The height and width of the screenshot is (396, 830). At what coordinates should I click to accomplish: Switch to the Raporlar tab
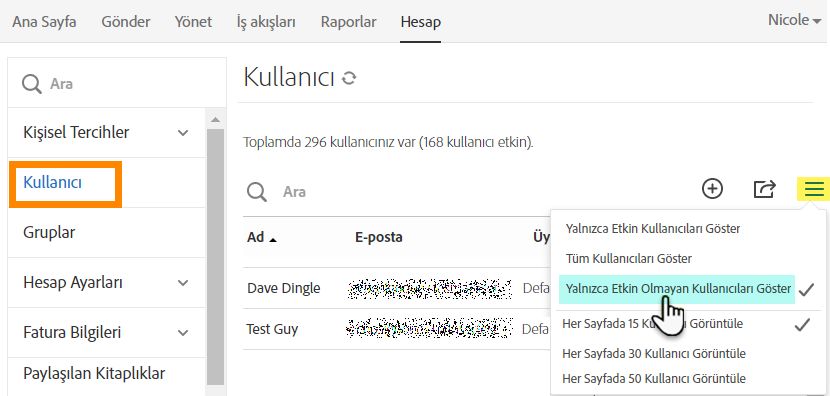(x=348, y=22)
